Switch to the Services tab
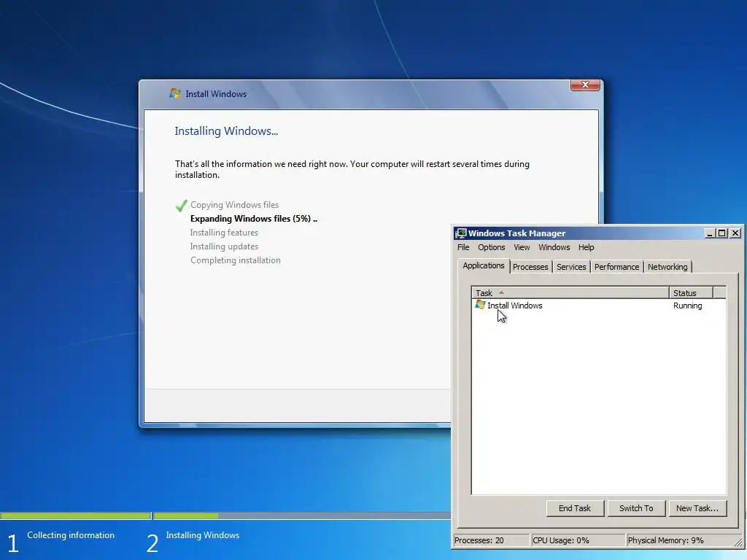The height and width of the screenshot is (560, 747). tap(571, 267)
